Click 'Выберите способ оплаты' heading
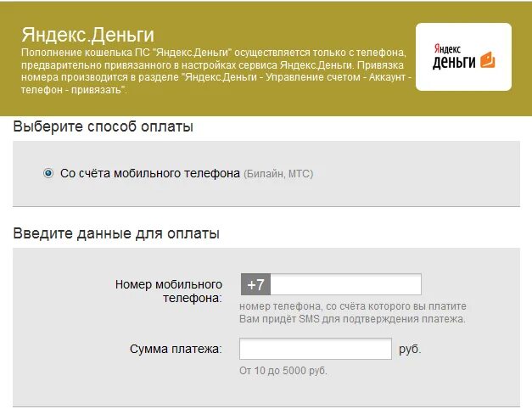The image size is (532, 409). 104,126
